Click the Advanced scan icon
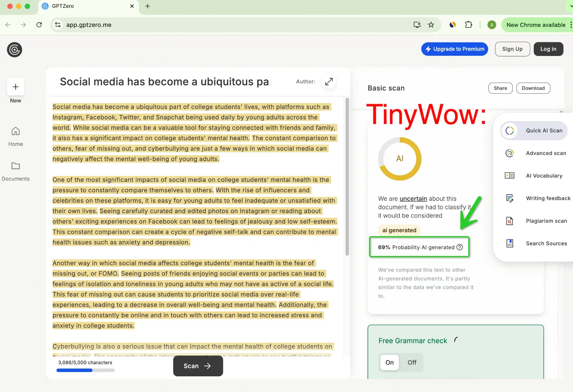 click(509, 153)
